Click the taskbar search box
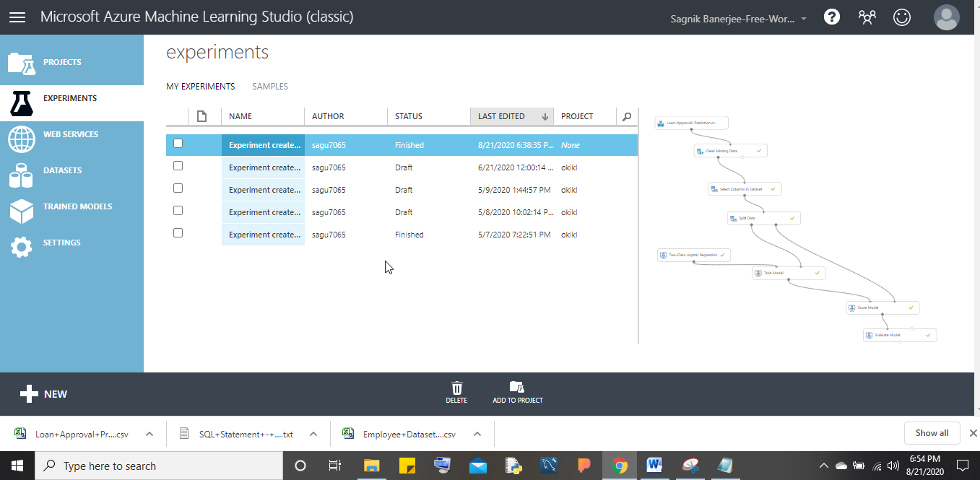980x480 pixels. coord(159,466)
